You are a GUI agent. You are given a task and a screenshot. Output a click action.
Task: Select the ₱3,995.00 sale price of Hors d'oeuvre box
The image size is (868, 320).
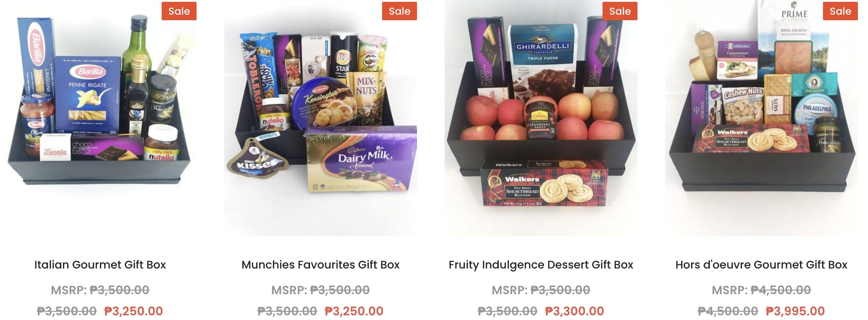coord(795,311)
